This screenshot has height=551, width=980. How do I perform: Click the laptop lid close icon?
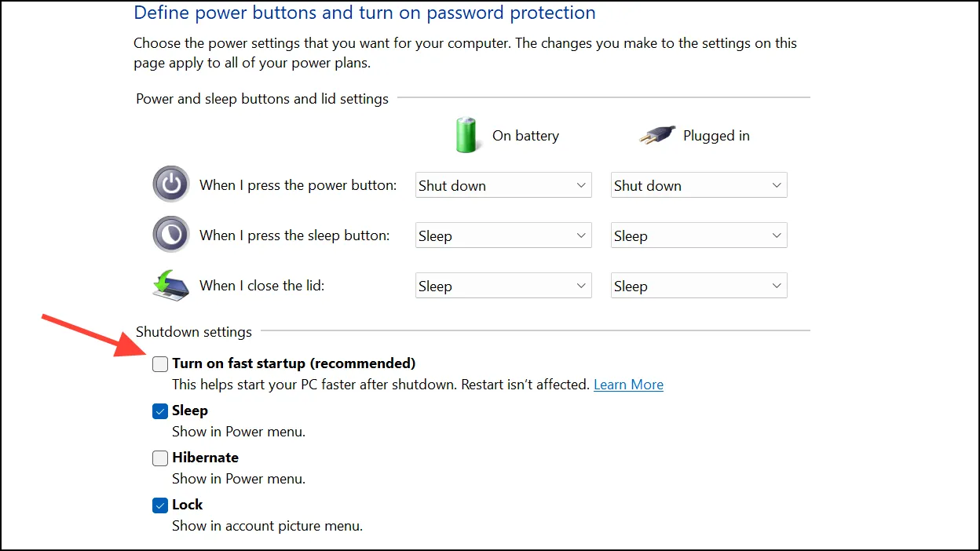pos(170,284)
